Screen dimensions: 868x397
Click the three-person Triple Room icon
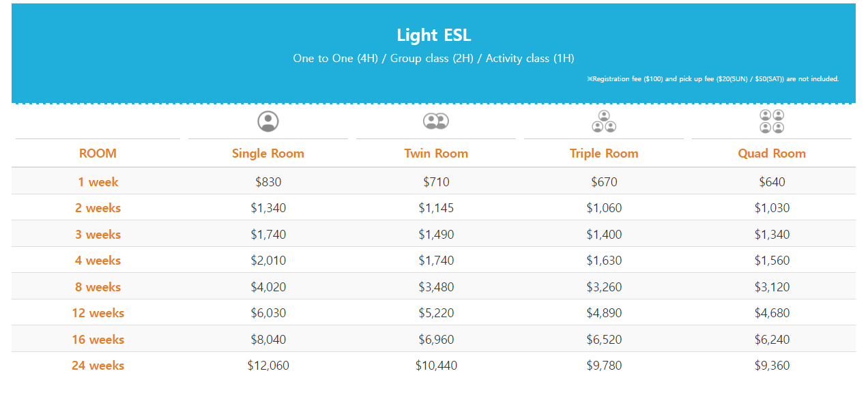(604, 121)
